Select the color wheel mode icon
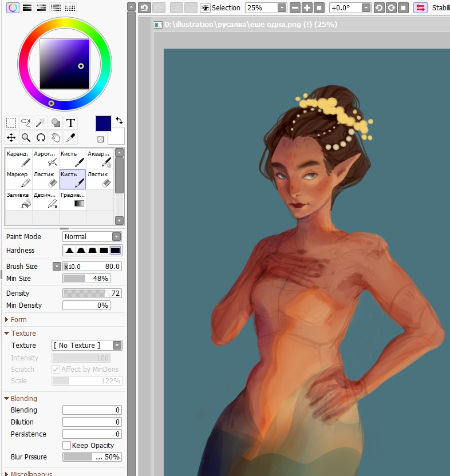This screenshot has width=450, height=476. (13, 7)
